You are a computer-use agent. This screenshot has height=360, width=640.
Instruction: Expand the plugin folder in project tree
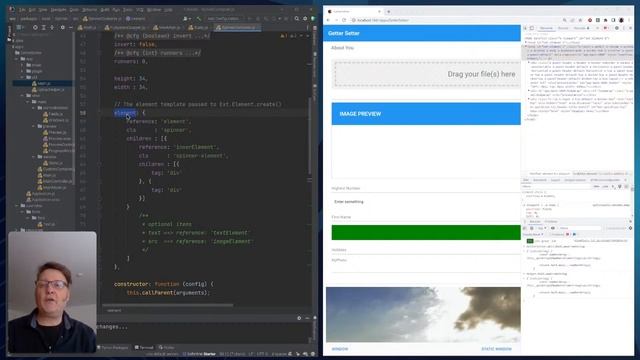(x=23, y=71)
